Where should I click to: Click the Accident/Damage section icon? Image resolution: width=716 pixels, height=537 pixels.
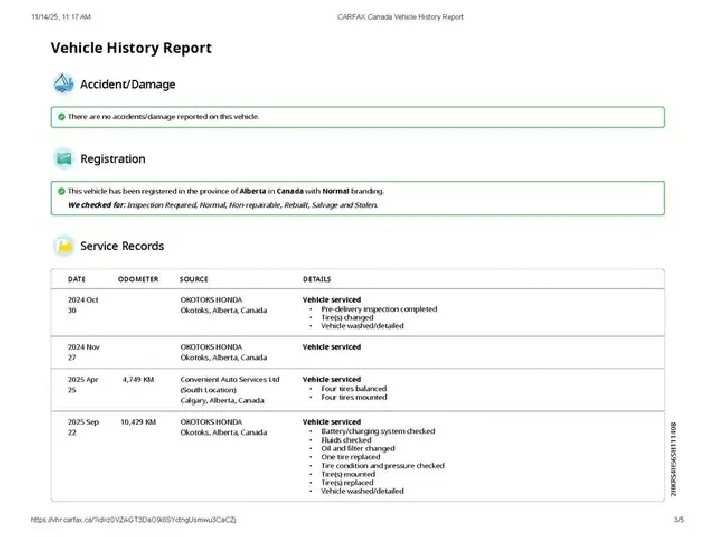[x=64, y=84]
